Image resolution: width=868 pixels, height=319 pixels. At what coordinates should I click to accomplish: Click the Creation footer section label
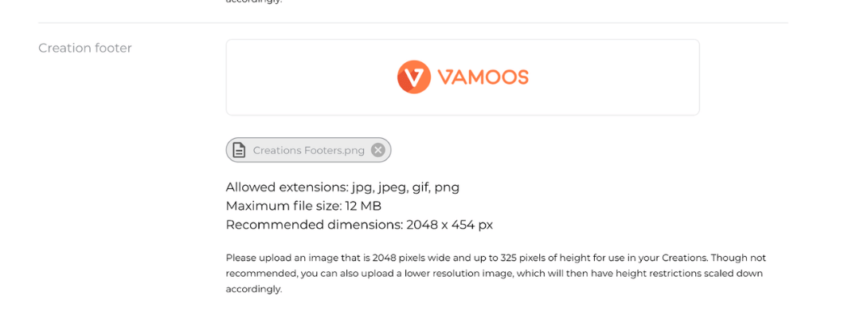(x=85, y=49)
